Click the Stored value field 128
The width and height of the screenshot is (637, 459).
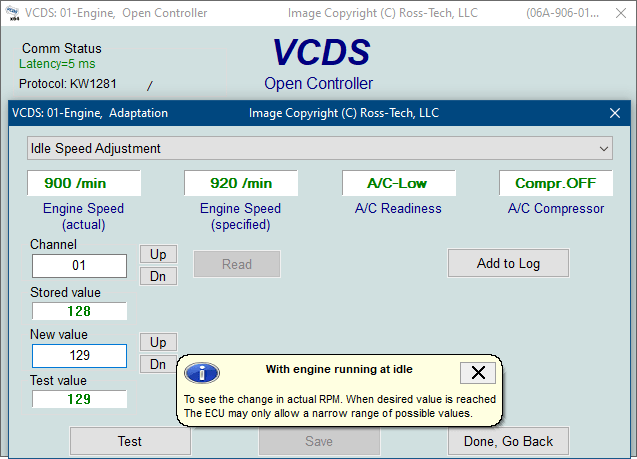(79, 312)
